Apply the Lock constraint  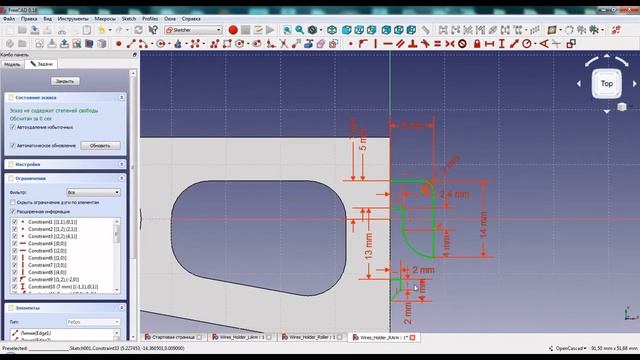pyautogui.click(x=477, y=44)
